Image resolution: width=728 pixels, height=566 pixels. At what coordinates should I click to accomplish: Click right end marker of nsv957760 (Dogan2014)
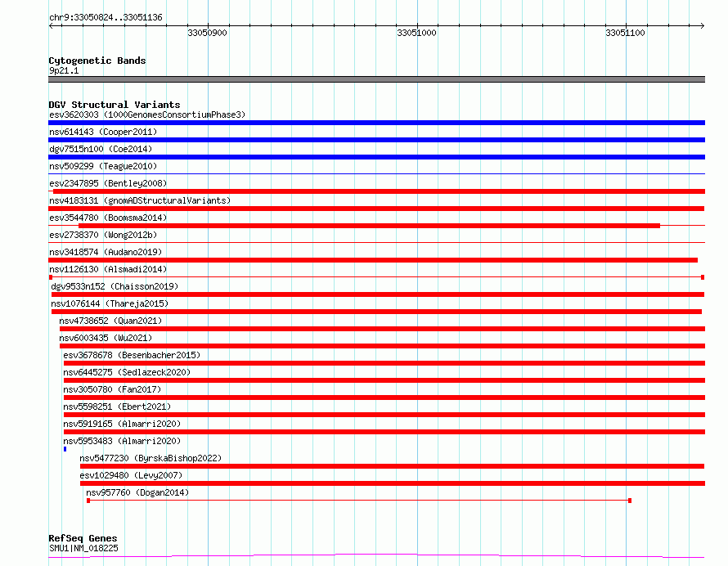pyautogui.click(x=630, y=501)
